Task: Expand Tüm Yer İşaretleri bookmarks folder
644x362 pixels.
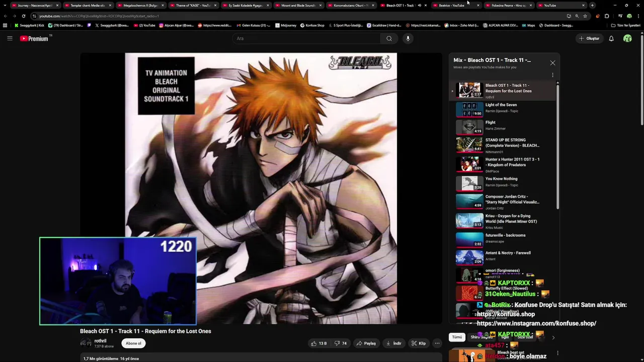Action: pos(625,25)
